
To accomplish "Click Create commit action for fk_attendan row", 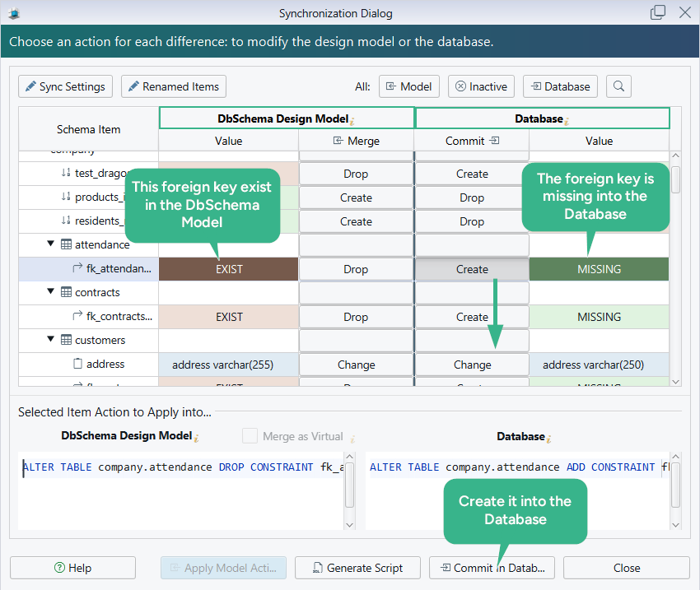I will pos(472,269).
